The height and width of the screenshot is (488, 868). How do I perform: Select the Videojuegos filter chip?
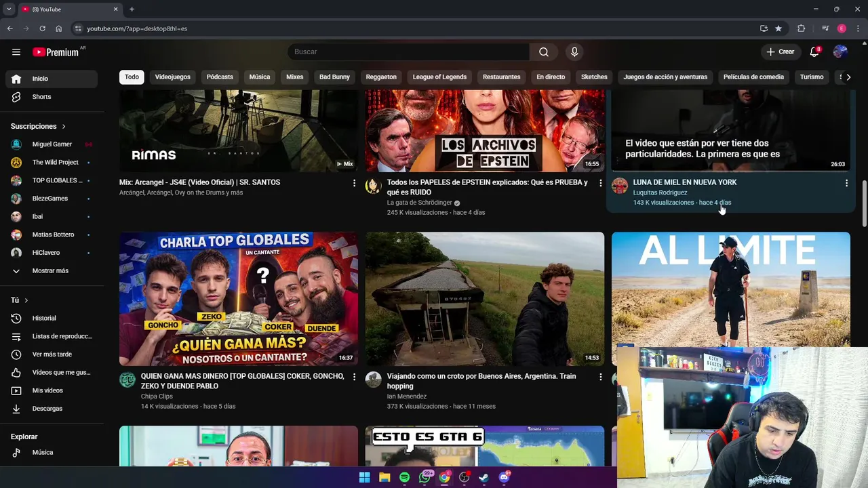click(172, 77)
